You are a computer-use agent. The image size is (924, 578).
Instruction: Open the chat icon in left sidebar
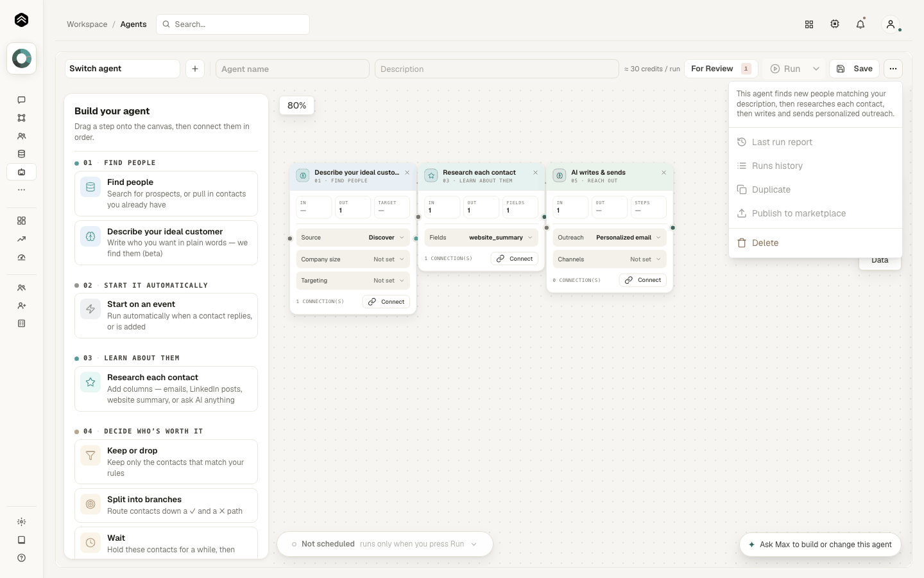tap(21, 100)
